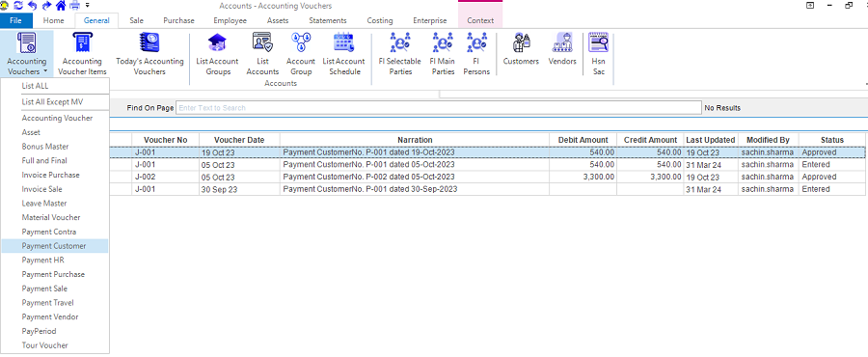The image size is (868, 357).
Task: Click the undo arrow in quick access toolbar
Action: 33,6
